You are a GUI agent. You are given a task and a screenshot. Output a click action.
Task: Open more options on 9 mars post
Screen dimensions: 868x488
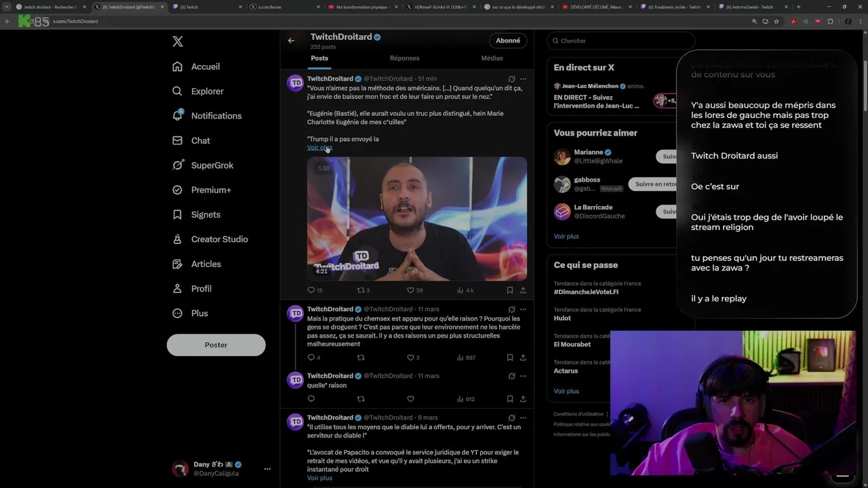(x=523, y=418)
